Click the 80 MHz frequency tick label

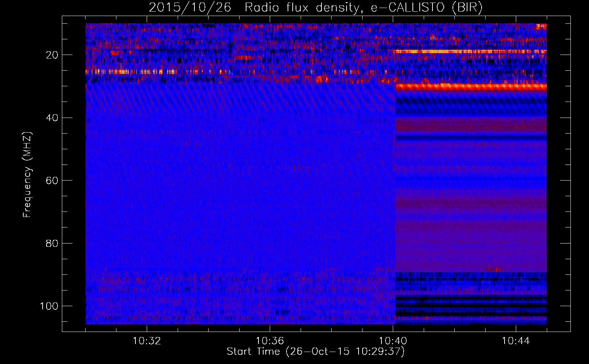coord(52,243)
